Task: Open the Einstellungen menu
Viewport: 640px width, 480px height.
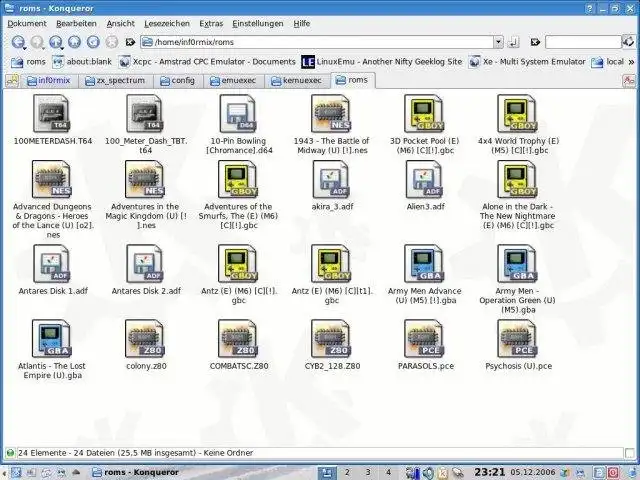Action: (x=258, y=24)
